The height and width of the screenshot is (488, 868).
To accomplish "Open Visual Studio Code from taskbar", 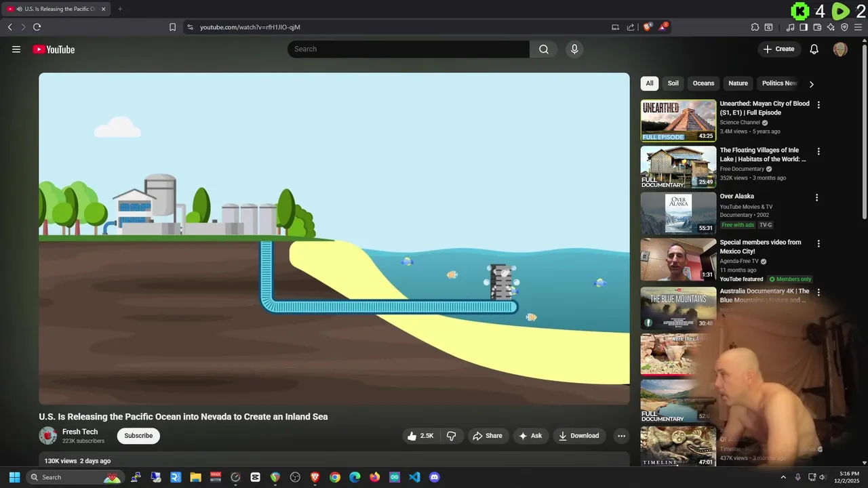I will [x=414, y=477].
